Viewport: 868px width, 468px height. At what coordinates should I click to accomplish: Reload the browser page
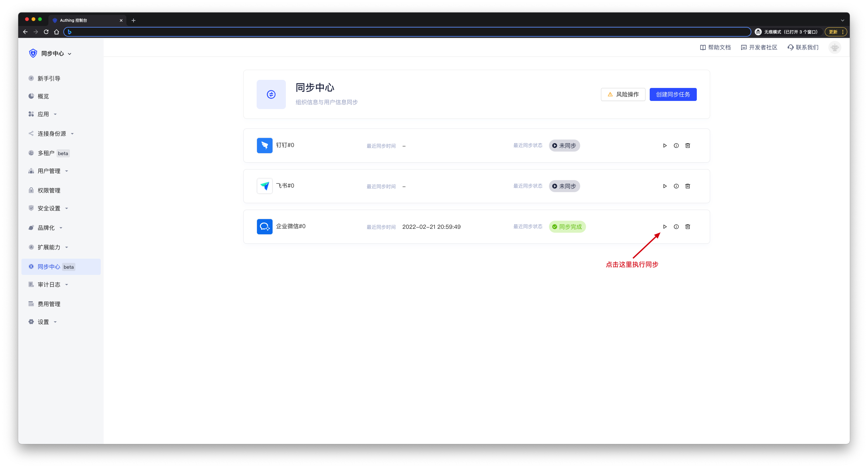coord(46,32)
